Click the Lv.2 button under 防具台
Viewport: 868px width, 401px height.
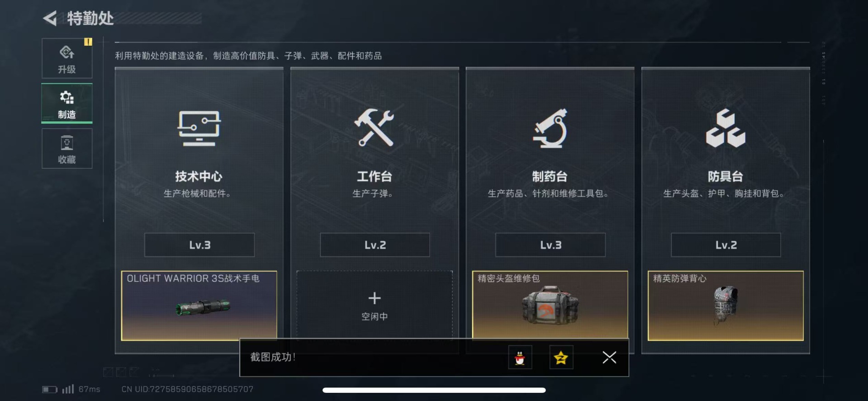pos(726,245)
